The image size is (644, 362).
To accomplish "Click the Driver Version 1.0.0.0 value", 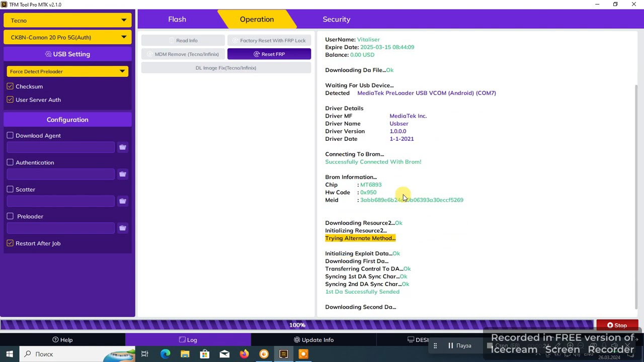I will point(397,131).
